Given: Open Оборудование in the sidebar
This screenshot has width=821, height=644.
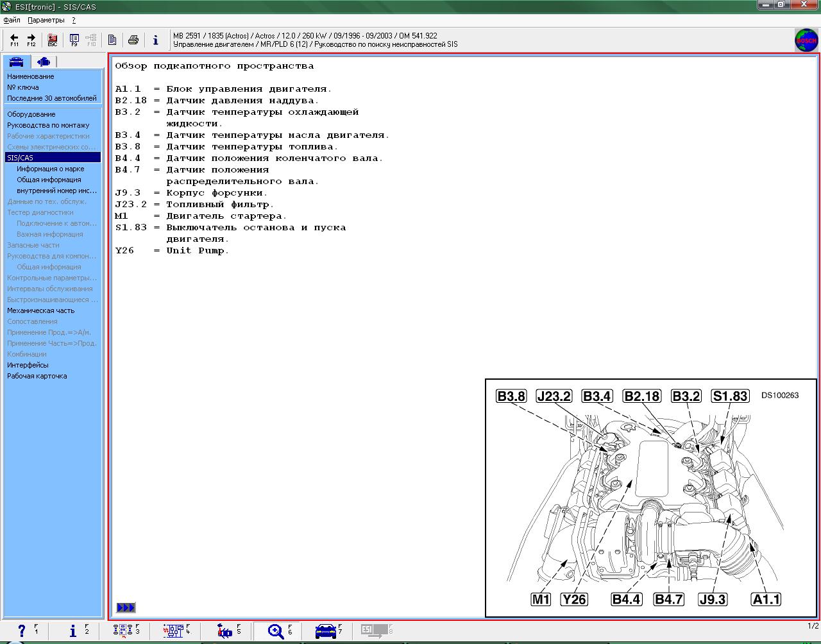Looking at the screenshot, I should 31,114.
